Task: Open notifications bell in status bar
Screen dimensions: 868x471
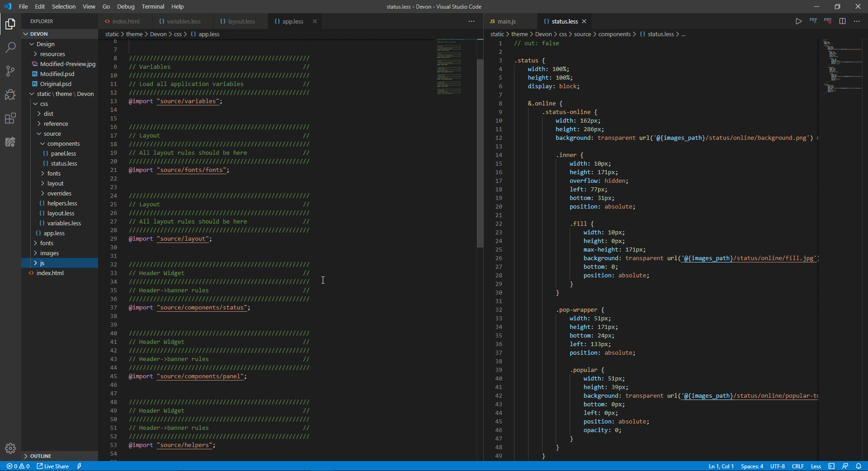Action: 859,466
